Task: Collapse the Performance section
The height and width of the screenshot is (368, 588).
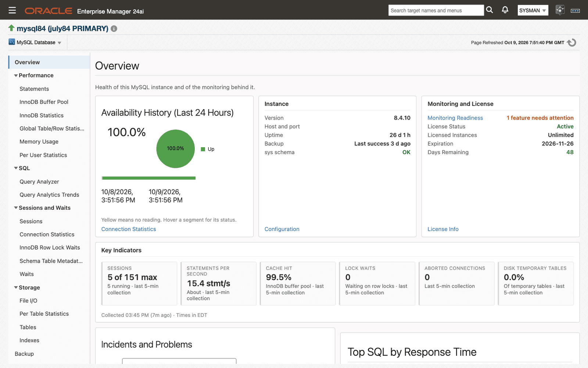Action: pyautogui.click(x=16, y=75)
